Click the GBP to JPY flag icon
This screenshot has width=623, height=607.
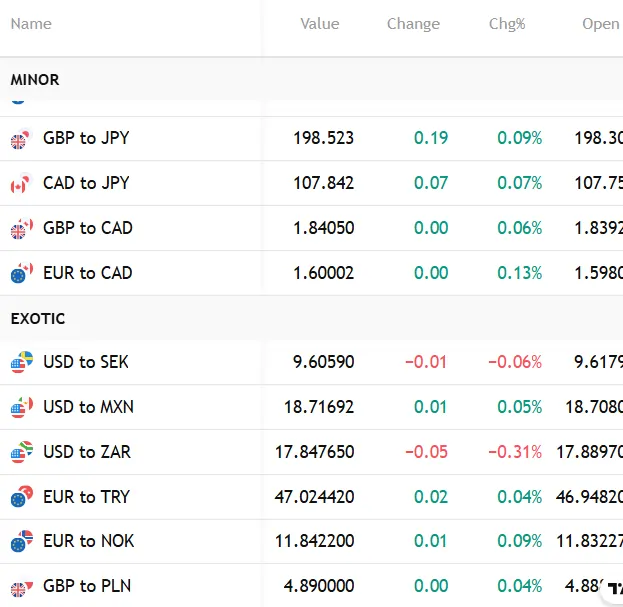(21, 139)
